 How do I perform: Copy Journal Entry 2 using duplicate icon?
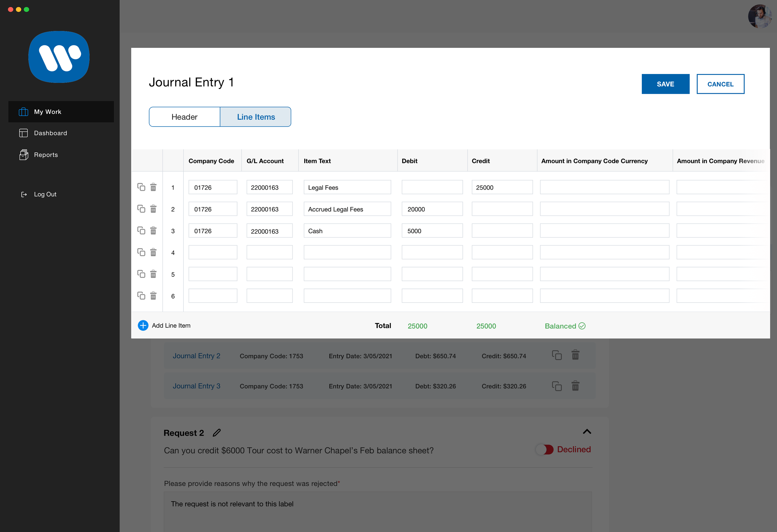[x=557, y=355]
